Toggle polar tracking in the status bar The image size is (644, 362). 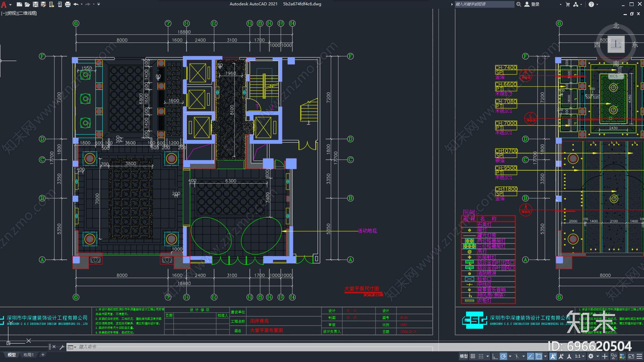[503, 356]
